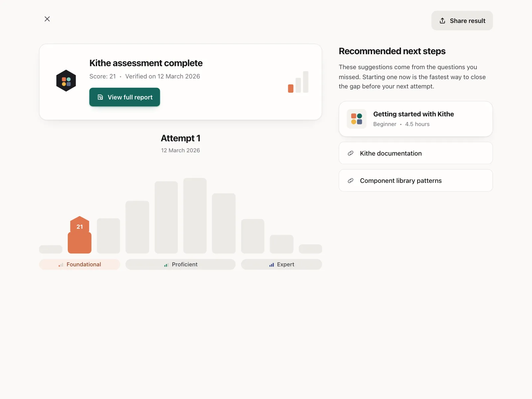The width and height of the screenshot is (532, 399).
Task: Click the link icon beside Kithe documentation
Action: pos(350,153)
